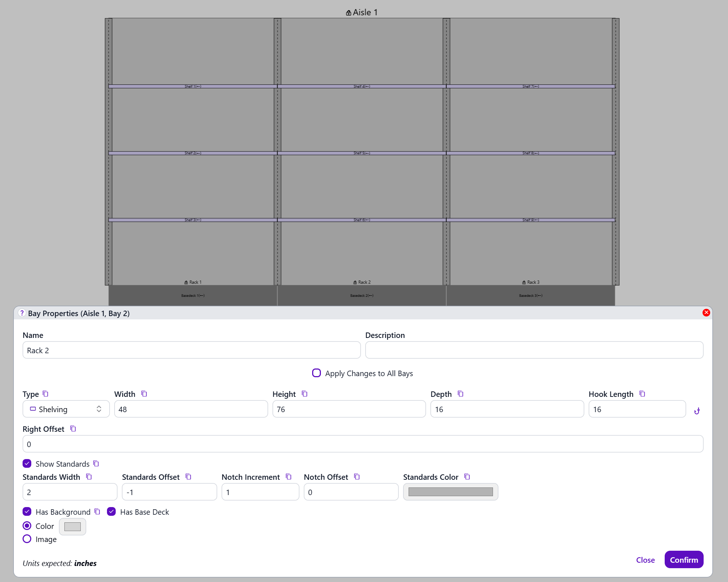
Task: Click the help question mark icon
Action: (22, 313)
